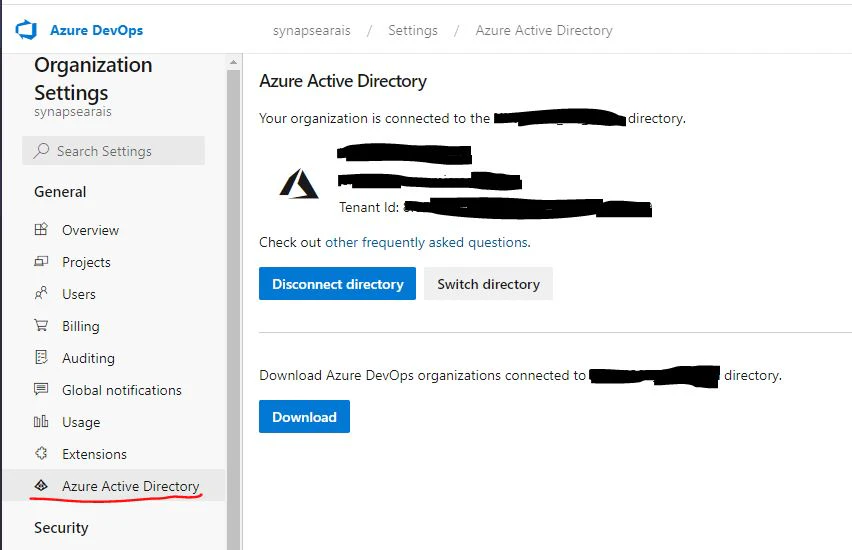
Task: Click the Projects icon in sidebar
Action: click(x=41, y=261)
